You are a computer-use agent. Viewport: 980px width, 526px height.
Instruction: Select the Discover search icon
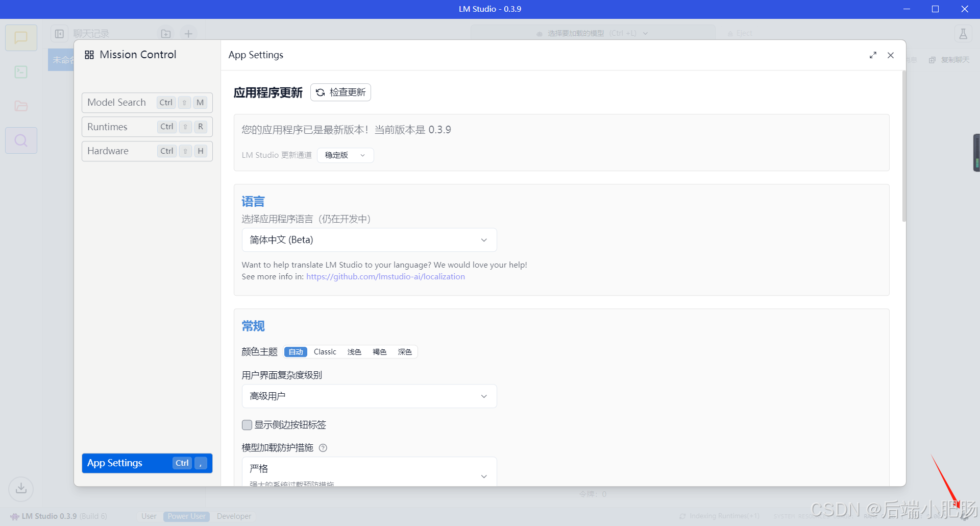(x=21, y=140)
